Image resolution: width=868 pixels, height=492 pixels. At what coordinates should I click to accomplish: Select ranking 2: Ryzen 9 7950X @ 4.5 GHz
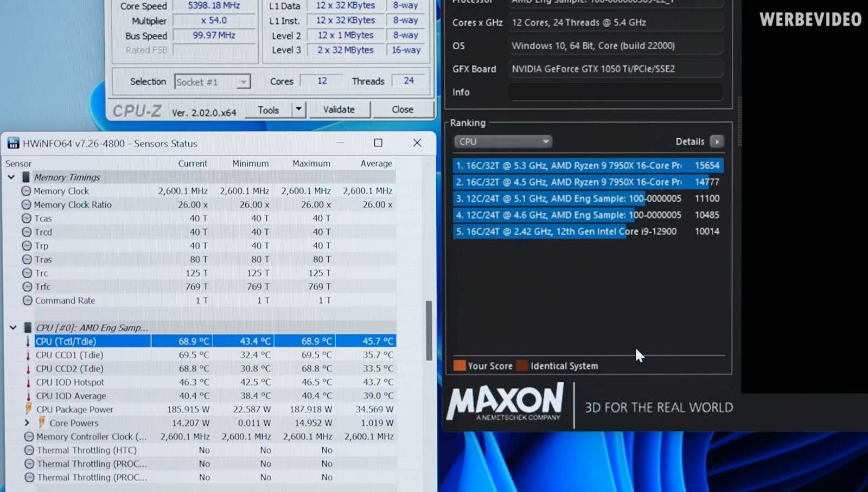click(x=588, y=182)
